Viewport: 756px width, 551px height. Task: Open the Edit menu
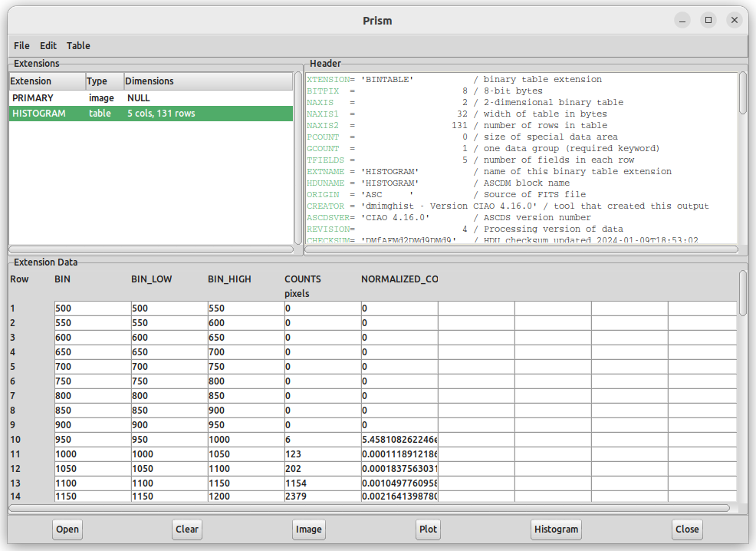point(48,46)
